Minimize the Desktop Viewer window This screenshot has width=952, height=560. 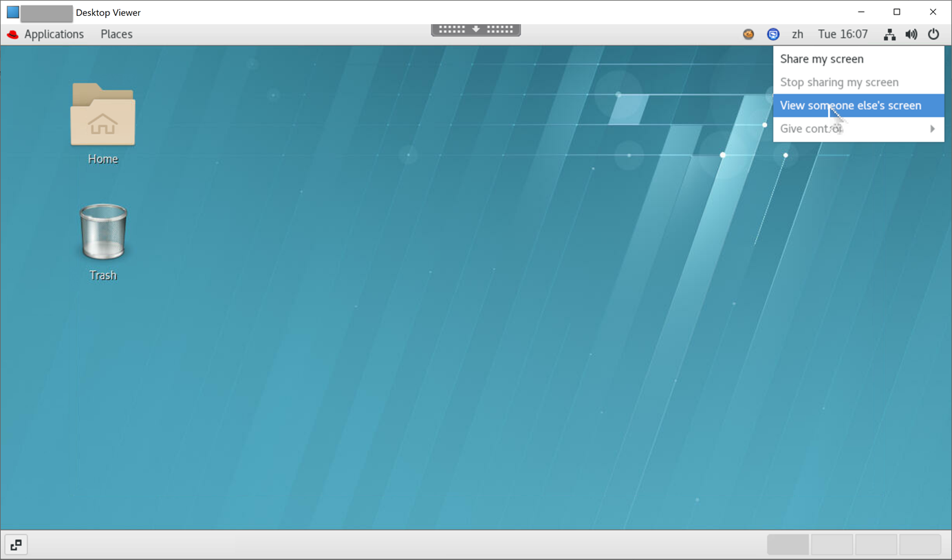(x=861, y=12)
